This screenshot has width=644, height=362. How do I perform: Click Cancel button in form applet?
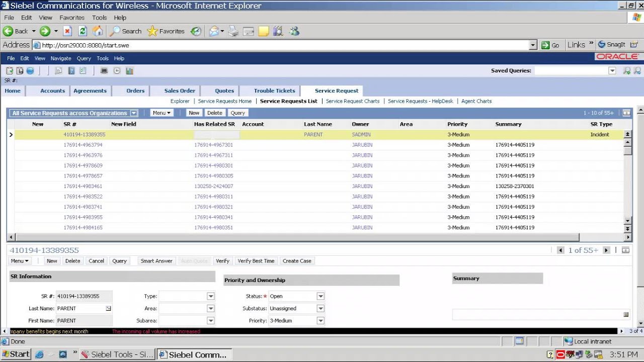96,261
